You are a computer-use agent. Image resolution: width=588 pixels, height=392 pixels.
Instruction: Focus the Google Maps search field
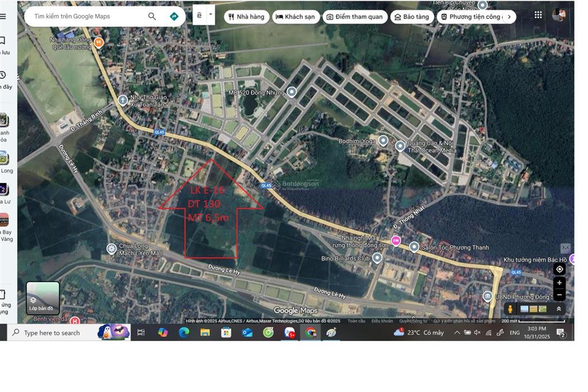[86, 16]
